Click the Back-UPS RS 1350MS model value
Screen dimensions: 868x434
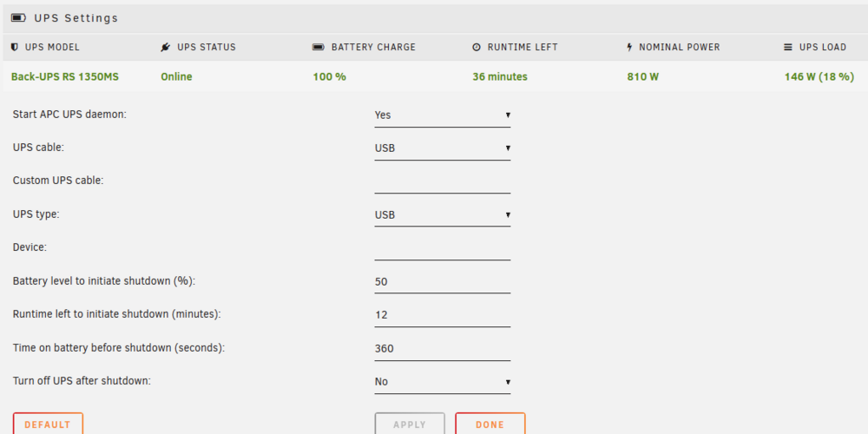[x=65, y=77]
